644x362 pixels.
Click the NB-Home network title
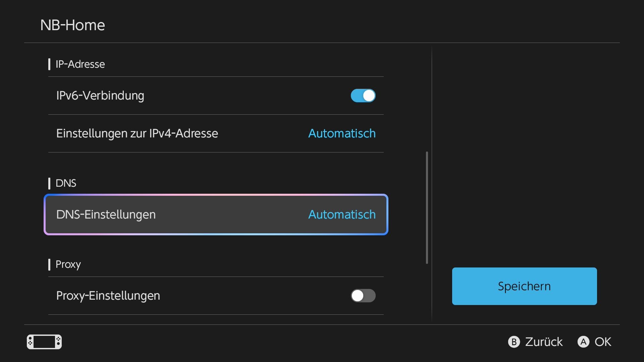tap(72, 25)
